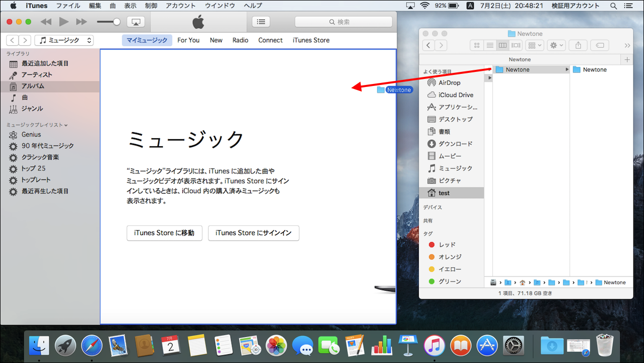This screenshot has width=644, height=363.
Task: Open the クラシック音楽 playlist
Action: [x=50, y=157]
